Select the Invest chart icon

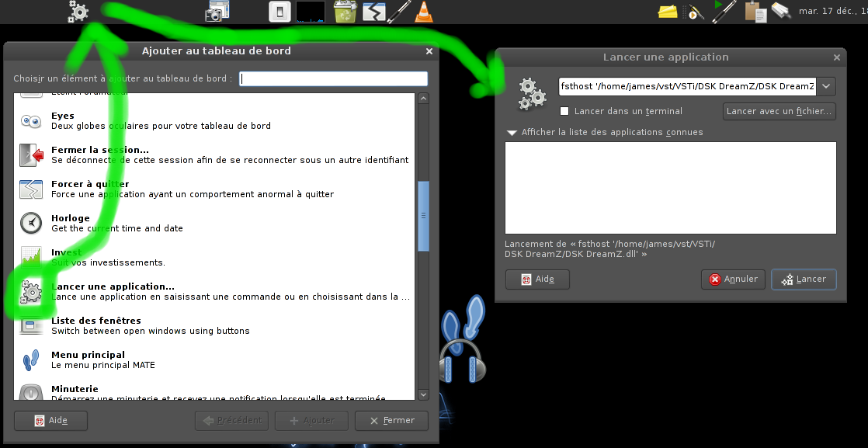click(31, 257)
